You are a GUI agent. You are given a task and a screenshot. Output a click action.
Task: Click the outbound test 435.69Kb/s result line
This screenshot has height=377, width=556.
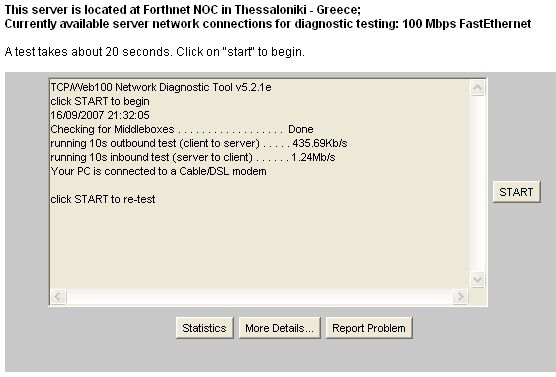pos(199,143)
